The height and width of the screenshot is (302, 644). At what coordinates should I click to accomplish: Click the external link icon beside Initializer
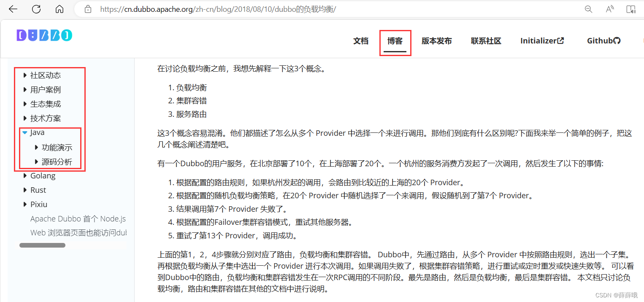point(560,40)
